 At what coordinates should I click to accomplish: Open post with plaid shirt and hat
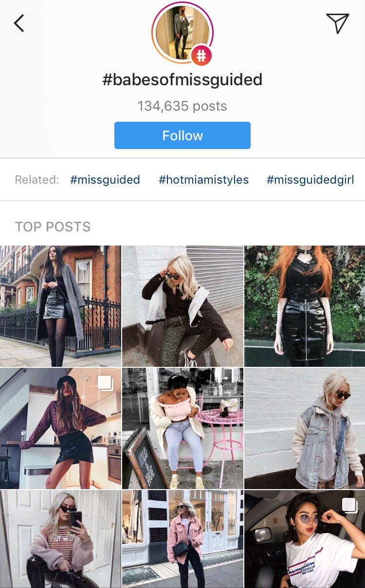click(x=60, y=428)
